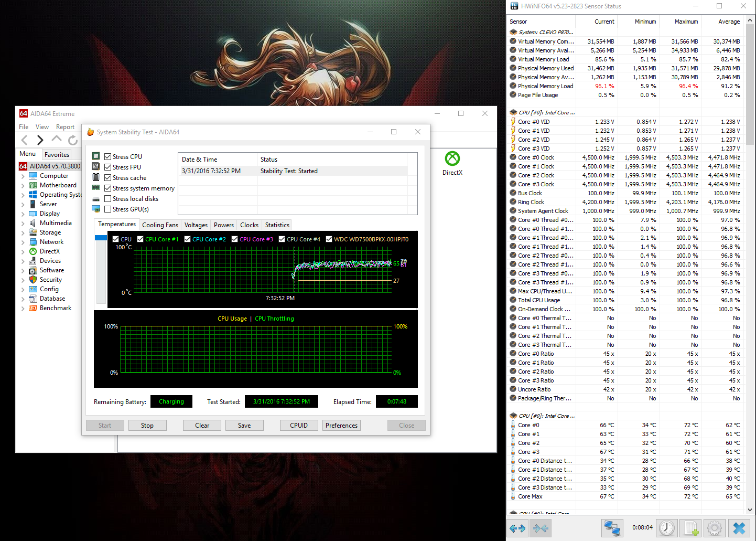Click the CPUID button
The width and height of the screenshot is (756, 541).
coord(299,426)
